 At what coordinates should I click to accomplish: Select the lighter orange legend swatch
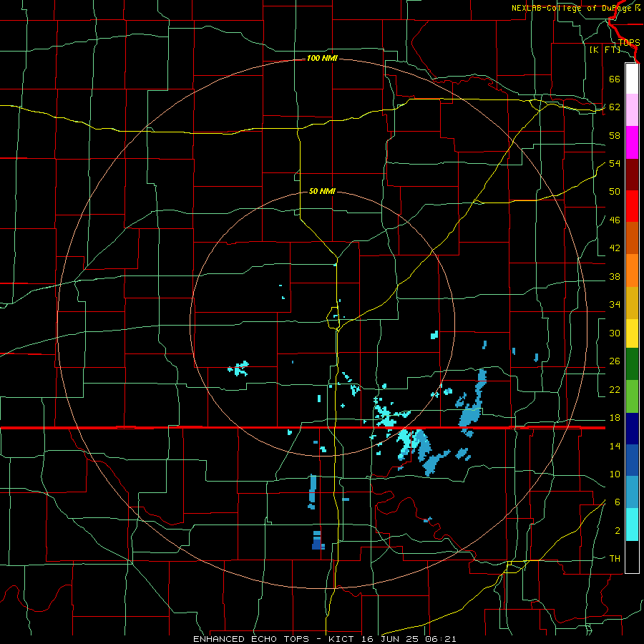coord(632,270)
